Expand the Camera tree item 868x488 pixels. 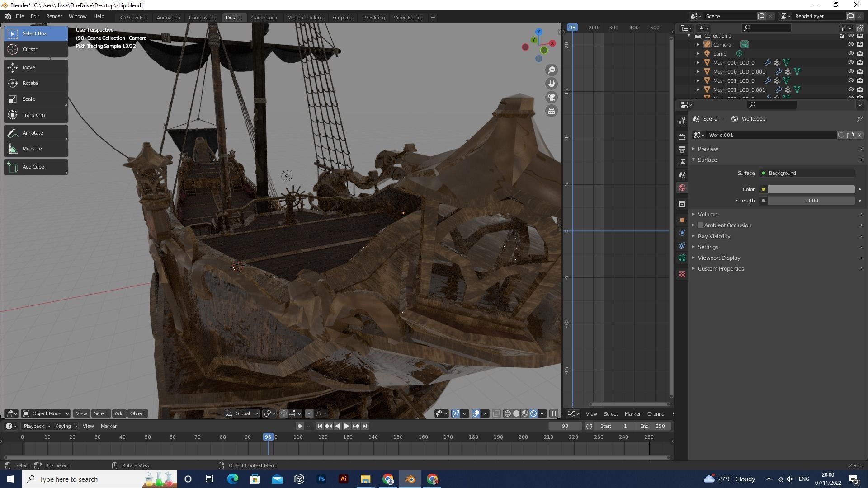click(698, 44)
